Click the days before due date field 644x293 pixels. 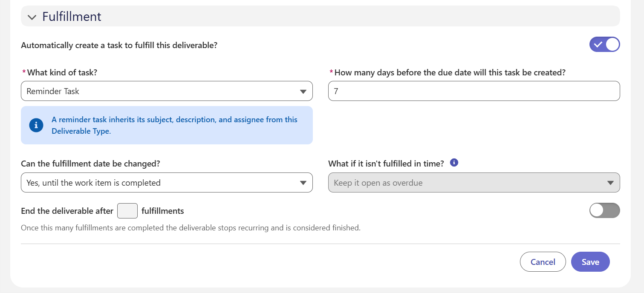[474, 91]
